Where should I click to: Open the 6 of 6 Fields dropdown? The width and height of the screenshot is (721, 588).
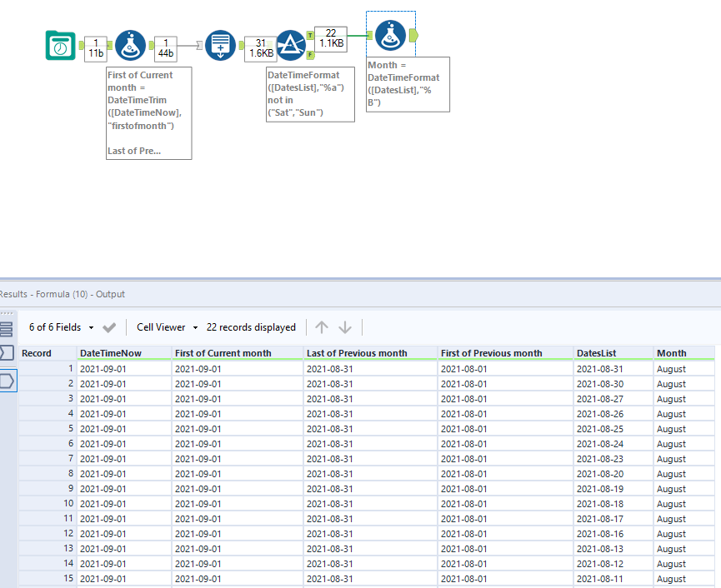[x=61, y=327]
